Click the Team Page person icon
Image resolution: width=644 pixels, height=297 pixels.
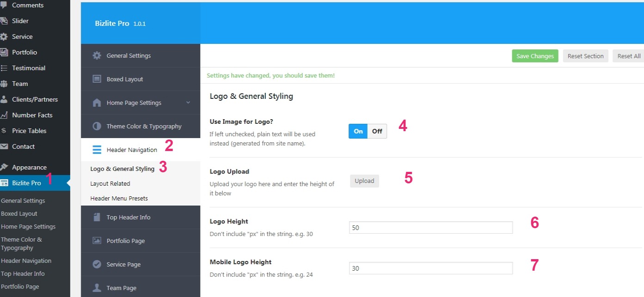(97, 288)
